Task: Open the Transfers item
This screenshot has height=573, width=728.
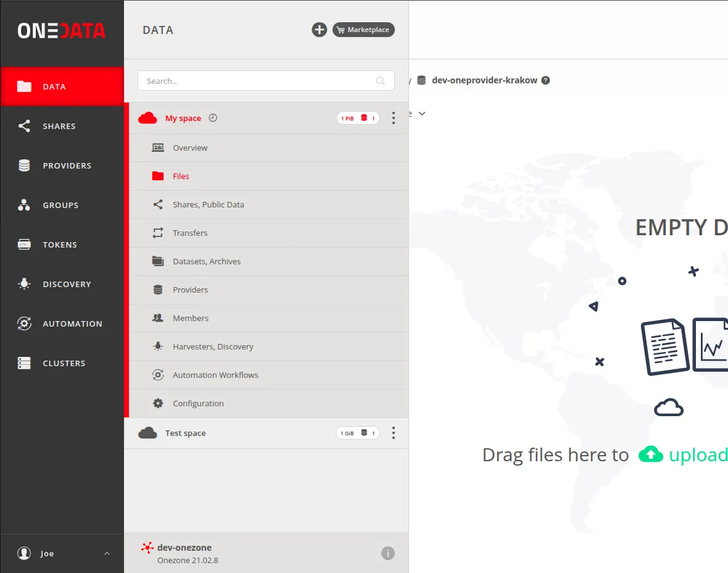Action: (269, 233)
